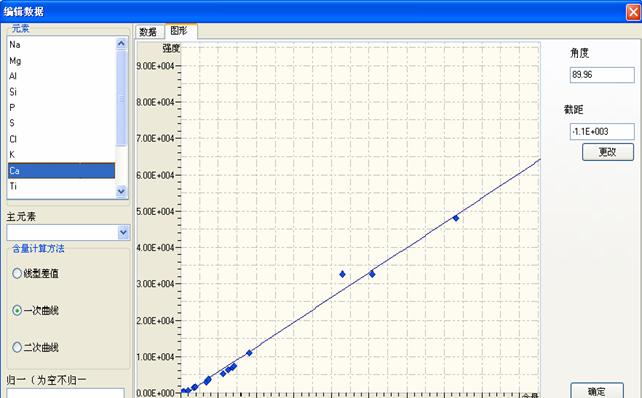Click the element list scrollbar thumb
Screen dimensions: 642x398
pos(121,98)
